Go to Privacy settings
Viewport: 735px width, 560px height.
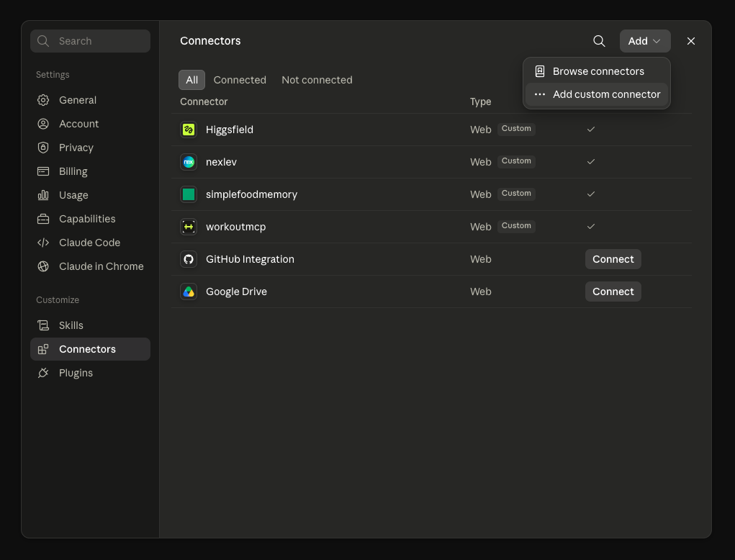(x=90, y=148)
